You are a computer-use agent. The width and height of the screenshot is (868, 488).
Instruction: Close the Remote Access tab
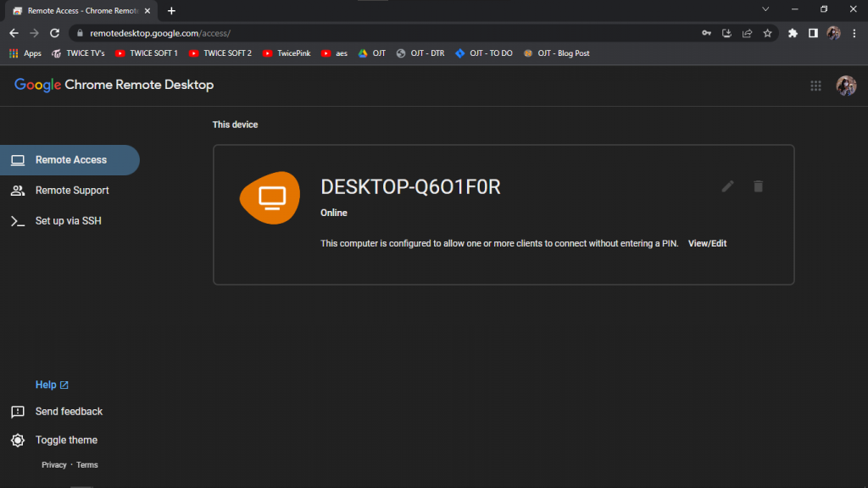pos(147,10)
